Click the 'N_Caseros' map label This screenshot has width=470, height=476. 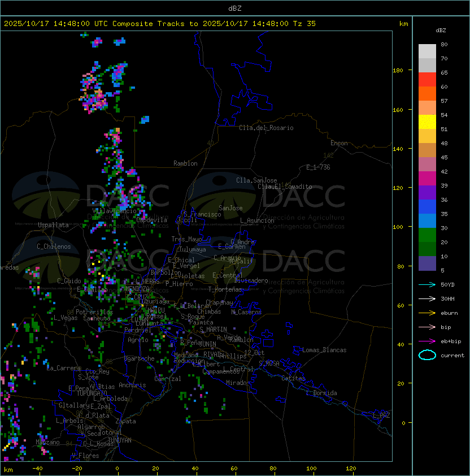[246, 311]
